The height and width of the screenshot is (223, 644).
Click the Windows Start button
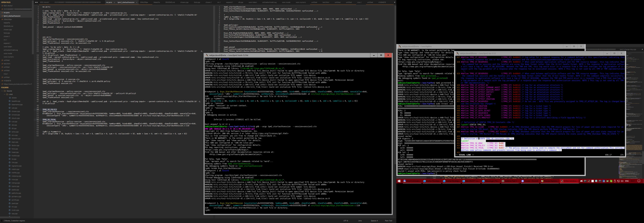pos(399,181)
